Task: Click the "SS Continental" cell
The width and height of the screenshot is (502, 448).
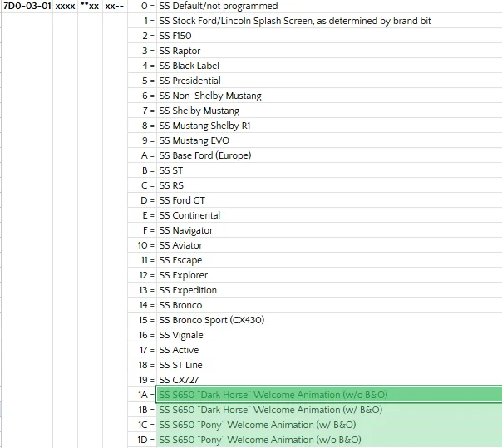Action: (x=329, y=215)
